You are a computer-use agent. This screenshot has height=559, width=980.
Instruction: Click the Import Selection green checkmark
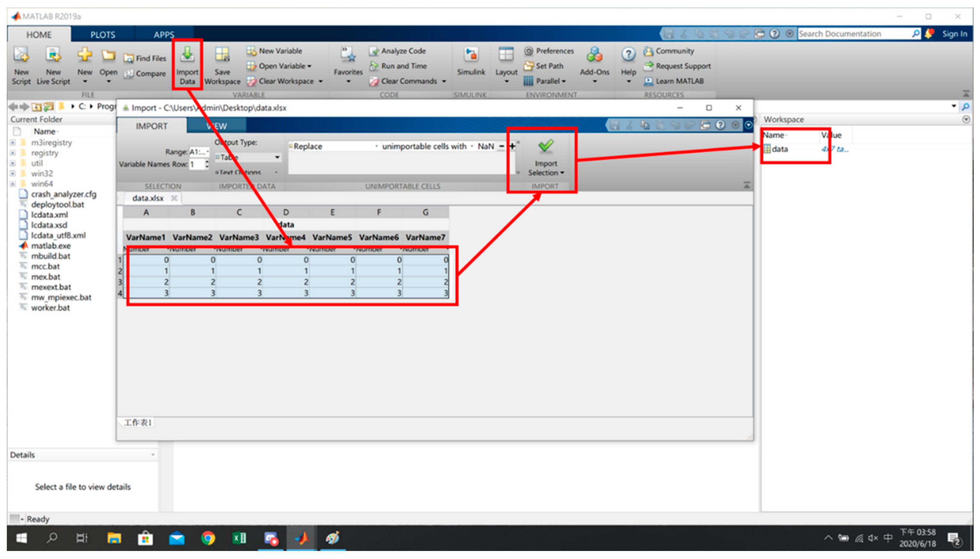[545, 146]
